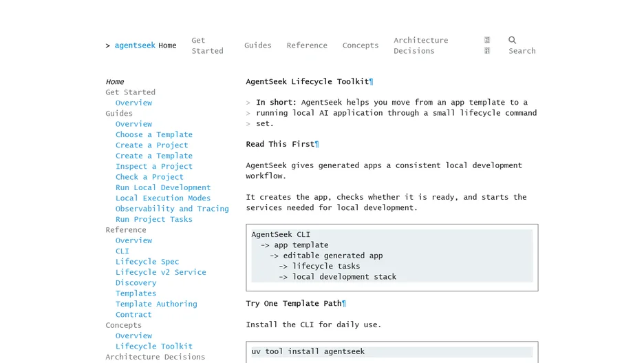Open the 'Check a Project' guide
Screen dimensions: 644x363
click(149, 177)
